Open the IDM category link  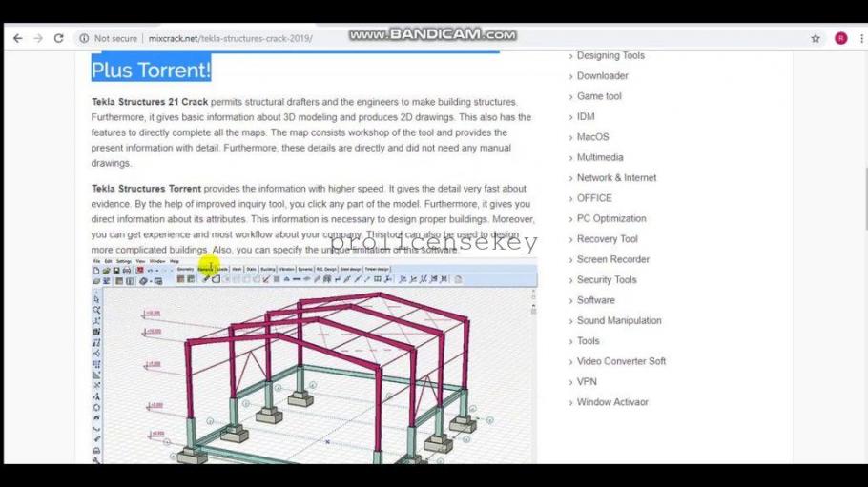pos(586,117)
